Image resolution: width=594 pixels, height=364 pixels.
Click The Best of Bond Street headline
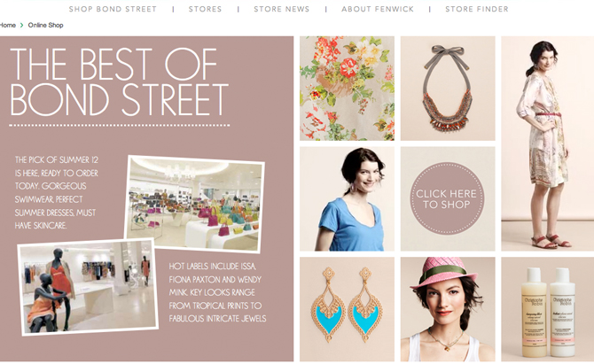coord(120,81)
